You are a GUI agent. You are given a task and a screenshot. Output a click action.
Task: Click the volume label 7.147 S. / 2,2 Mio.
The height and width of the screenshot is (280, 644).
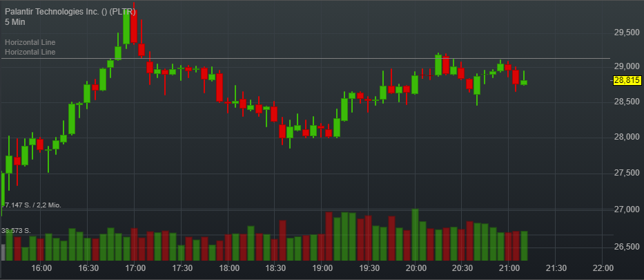(33, 205)
